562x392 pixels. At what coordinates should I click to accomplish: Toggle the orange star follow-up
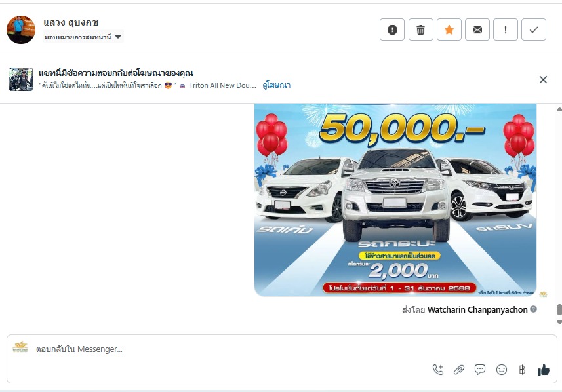449,29
